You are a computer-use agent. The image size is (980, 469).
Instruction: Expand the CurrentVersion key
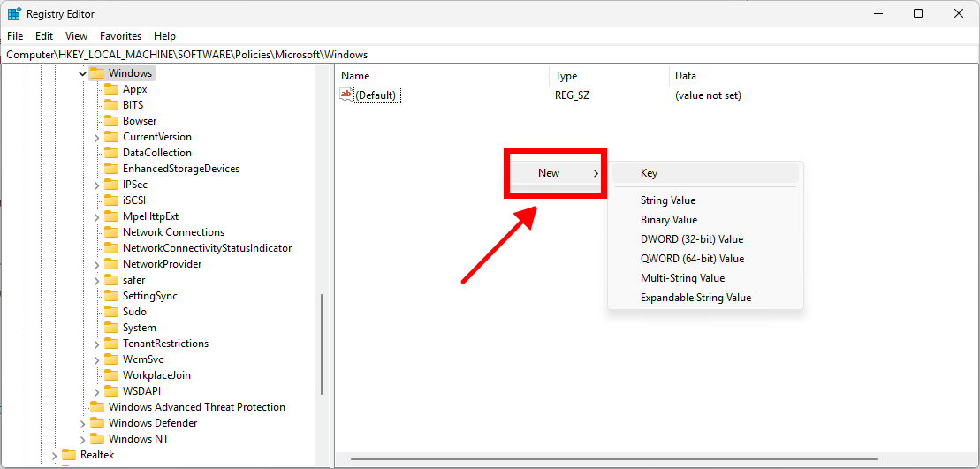click(96, 137)
